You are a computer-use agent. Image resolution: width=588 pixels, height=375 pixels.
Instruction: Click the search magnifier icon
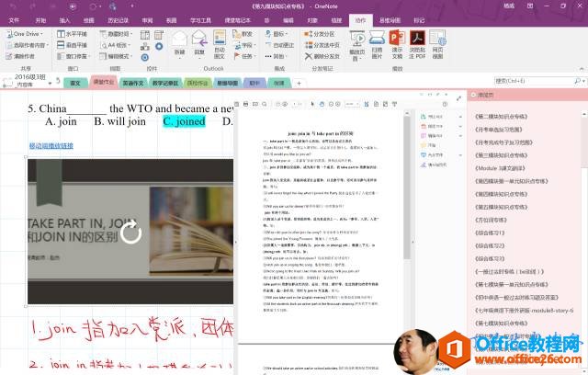pos(577,80)
